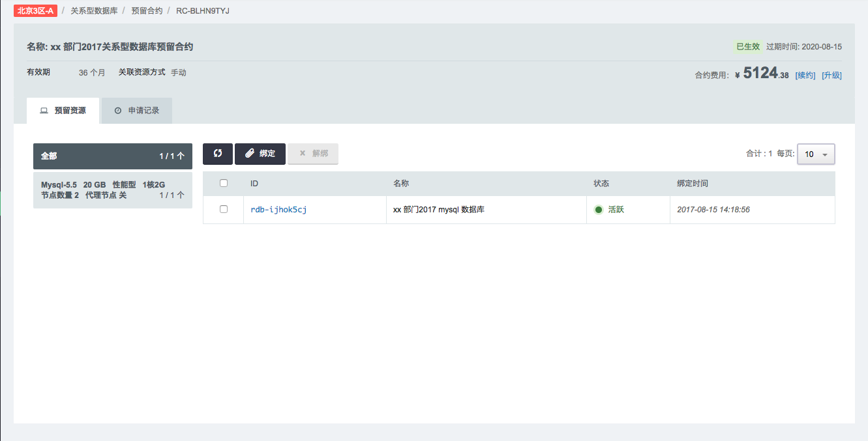Screen dimensions: 868x441
Task: Click the refresh icon button
Action: point(217,154)
